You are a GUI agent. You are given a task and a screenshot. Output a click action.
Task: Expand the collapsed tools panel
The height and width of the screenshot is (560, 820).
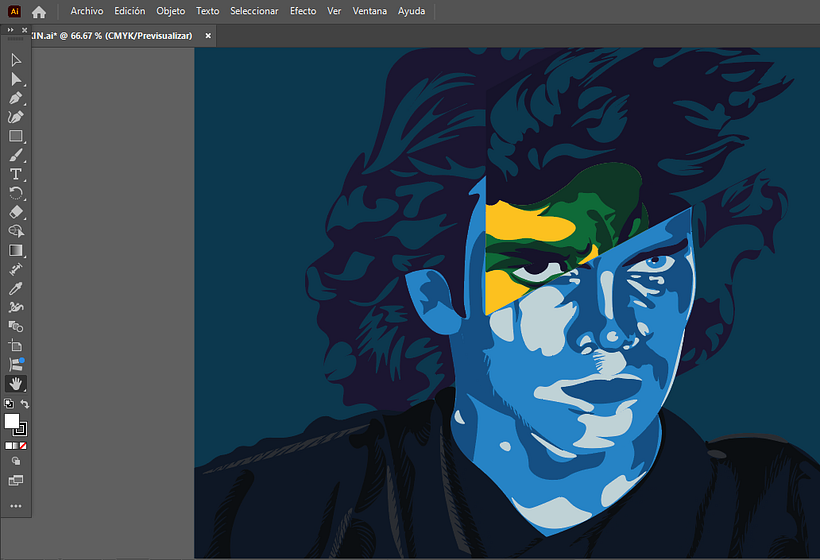click(x=10, y=30)
